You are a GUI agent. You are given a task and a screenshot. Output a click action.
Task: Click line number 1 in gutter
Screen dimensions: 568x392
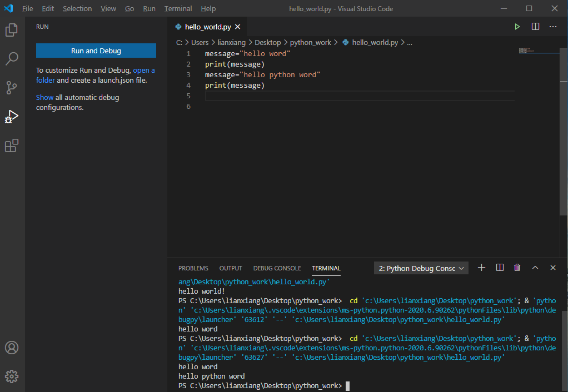tap(188, 53)
